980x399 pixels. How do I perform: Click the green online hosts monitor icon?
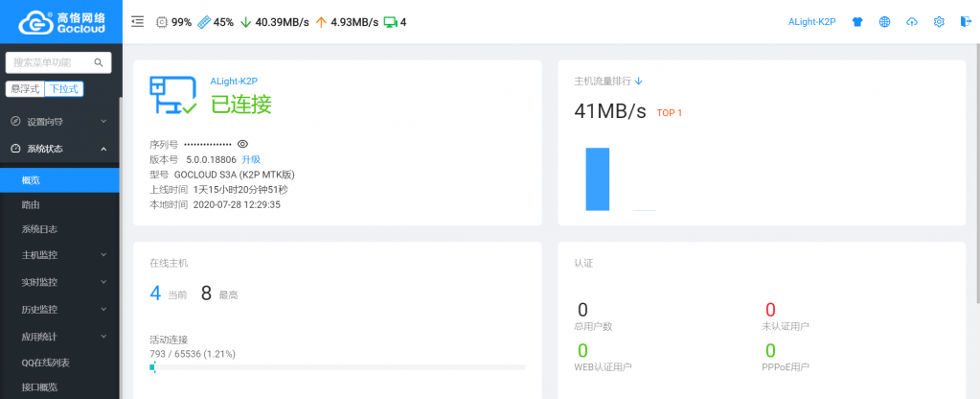click(x=389, y=22)
